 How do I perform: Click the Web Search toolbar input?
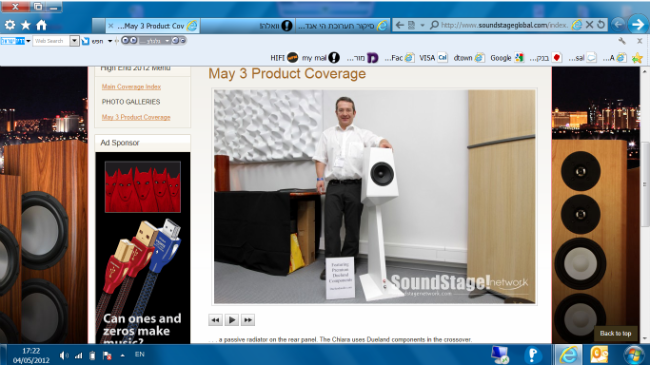click(51, 41)
